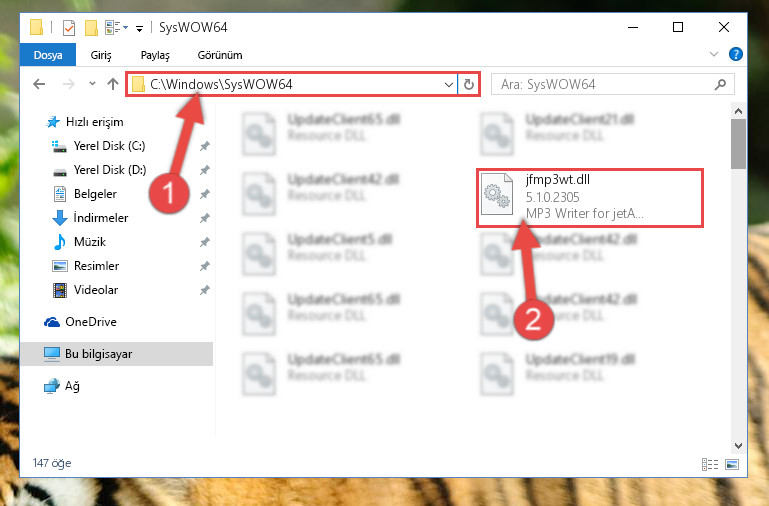Image resolution: width=769 pixels, height=506 pixels.
Task: Go back with the left arrow
Action: [x=39, y=84]
